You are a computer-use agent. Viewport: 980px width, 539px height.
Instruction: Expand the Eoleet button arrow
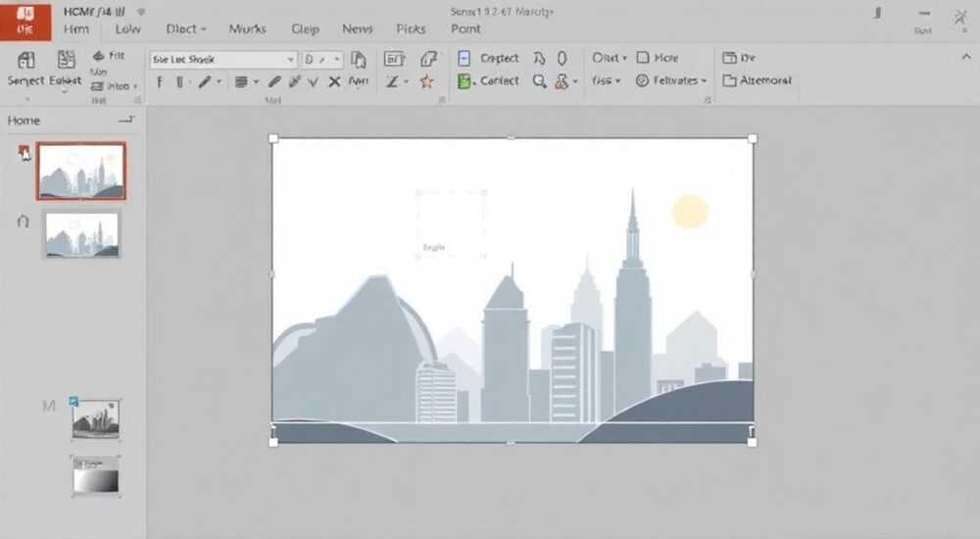65,91
